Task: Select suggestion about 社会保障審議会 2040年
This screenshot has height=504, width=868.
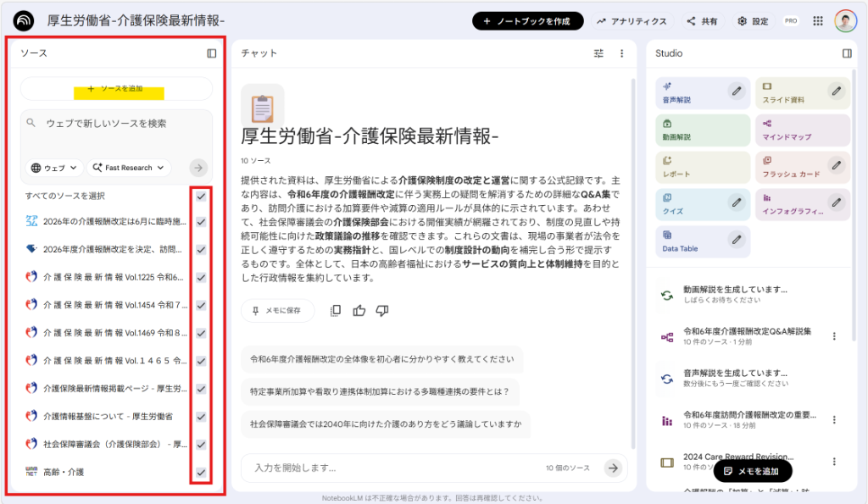Action: [386, 424]
